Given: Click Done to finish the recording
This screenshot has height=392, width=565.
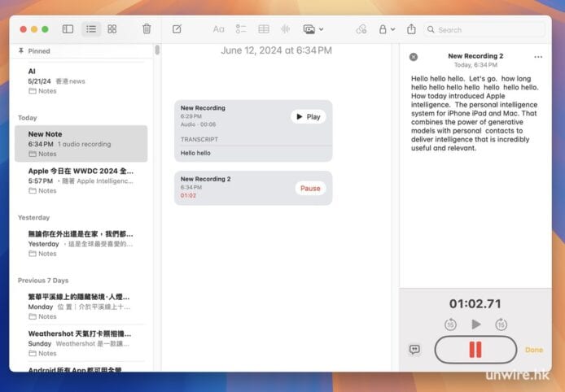Looking at the screenshot, I should [533, 350].
